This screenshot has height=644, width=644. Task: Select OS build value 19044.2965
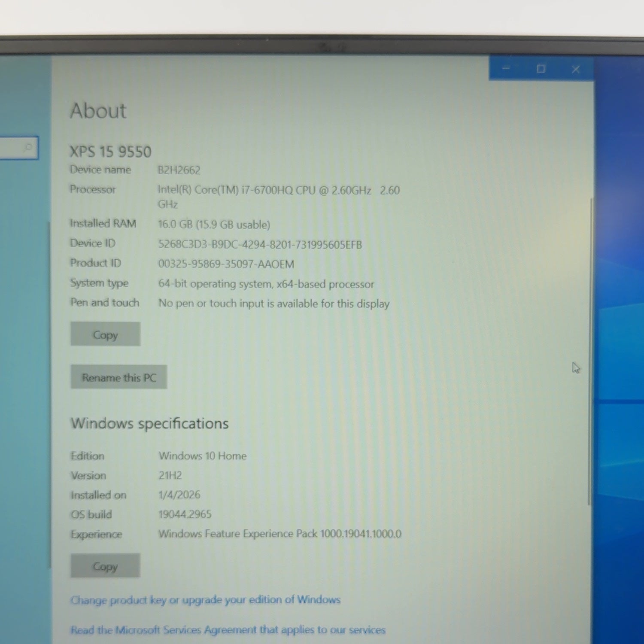coord(185,514)
